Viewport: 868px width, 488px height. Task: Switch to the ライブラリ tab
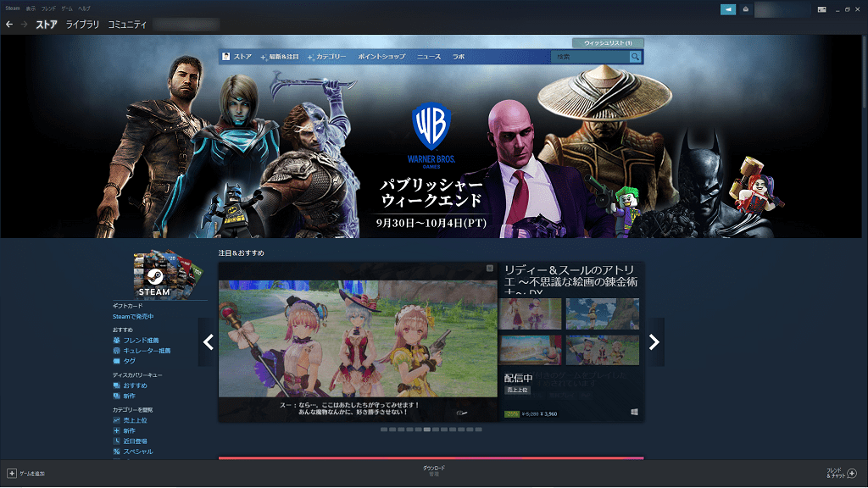(x=82, y=25)
